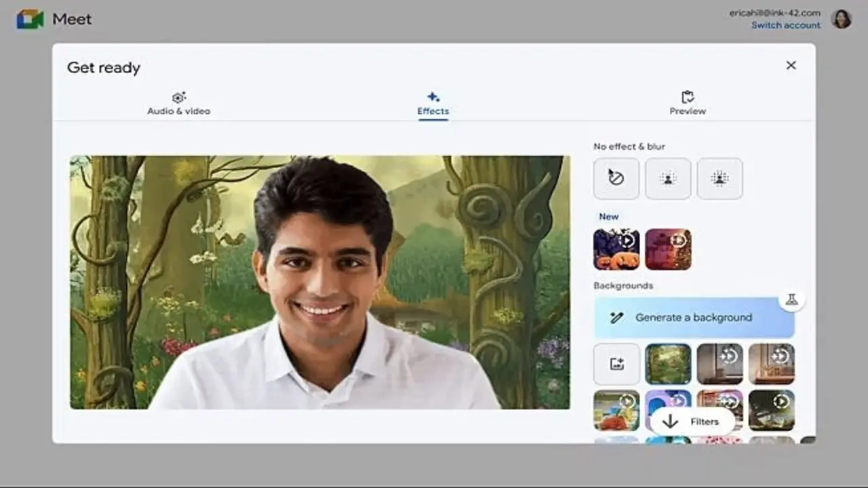Select the Effects tab
The width and height of the screenshot is (868, 488).
tap(433, 104)
